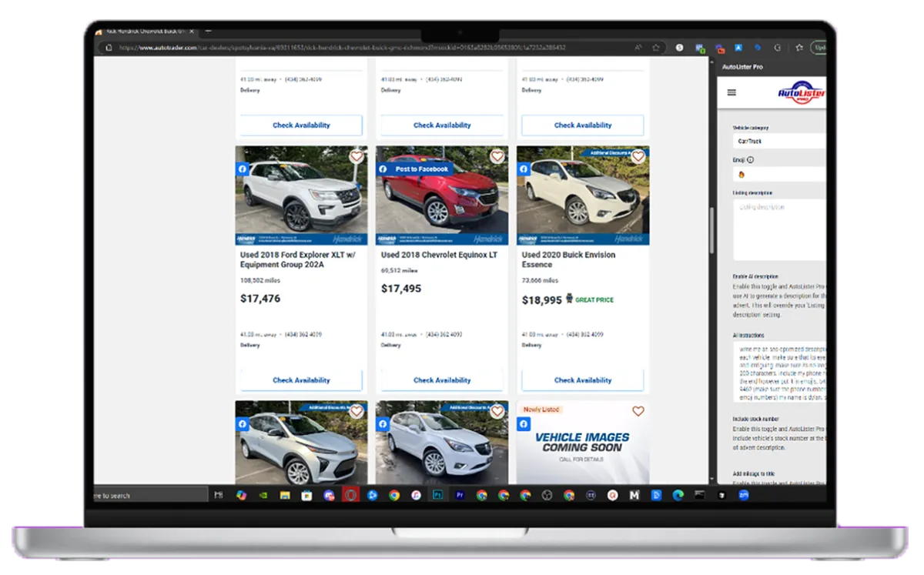Click the browser Update button
The image size is (924, 575).
coord(819,48)
